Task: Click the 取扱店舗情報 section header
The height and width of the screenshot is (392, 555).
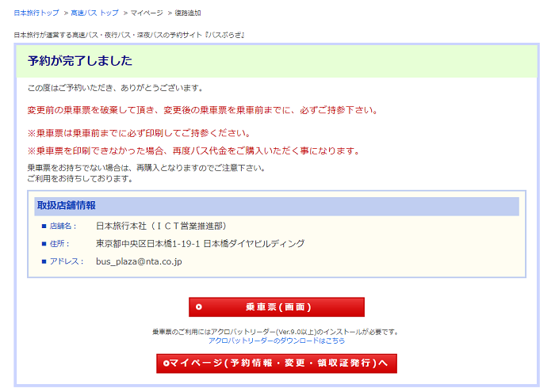Action: [x=67, y=206]
